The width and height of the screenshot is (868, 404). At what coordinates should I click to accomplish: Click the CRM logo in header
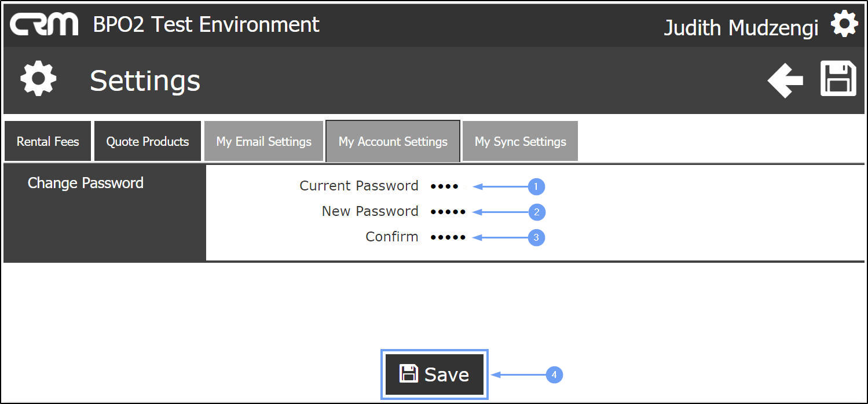pyautogui.click(x=44, y=25)
